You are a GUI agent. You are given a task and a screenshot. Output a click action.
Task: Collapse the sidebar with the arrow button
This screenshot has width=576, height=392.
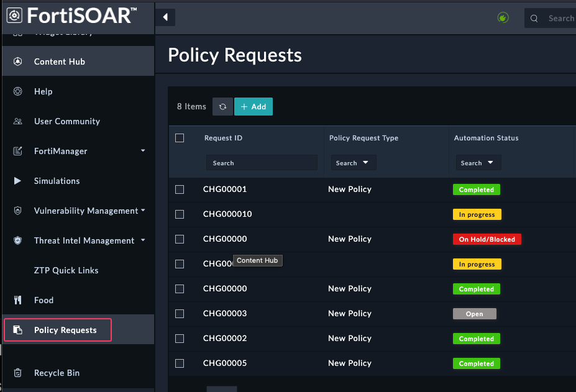click(x=165, y=17)
